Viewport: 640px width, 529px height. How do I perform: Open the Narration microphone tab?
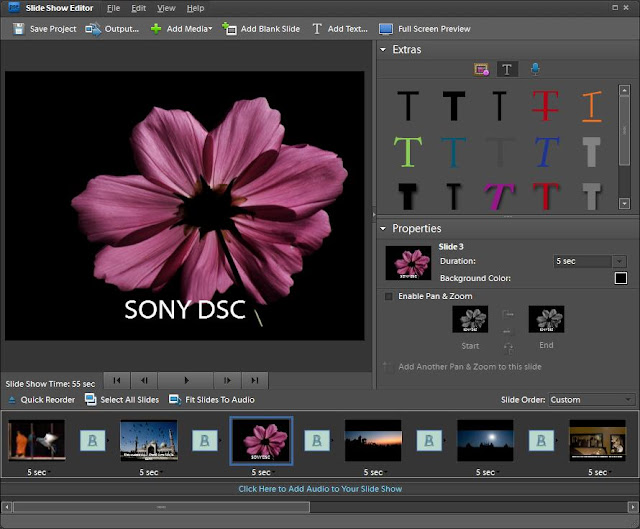[x=535, y=69]
